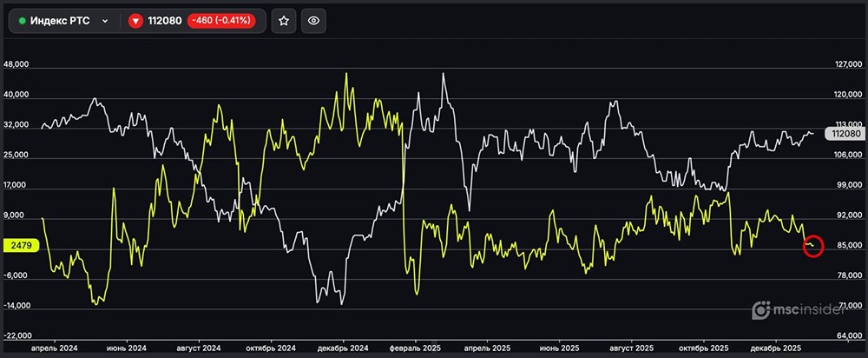Click the 9,000 left axis label
Image resolution: width=868 pixels, height=358 pixels.
coord(16,215)
